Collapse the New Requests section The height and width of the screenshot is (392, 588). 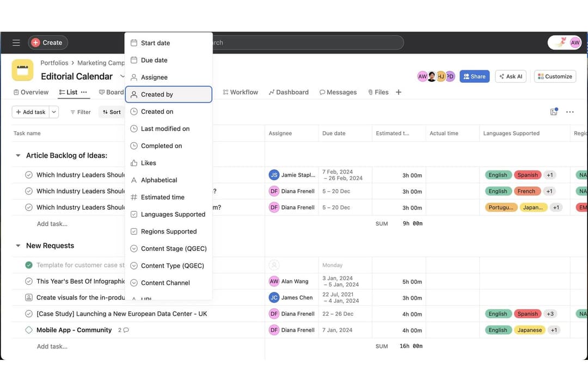[18, 246]
